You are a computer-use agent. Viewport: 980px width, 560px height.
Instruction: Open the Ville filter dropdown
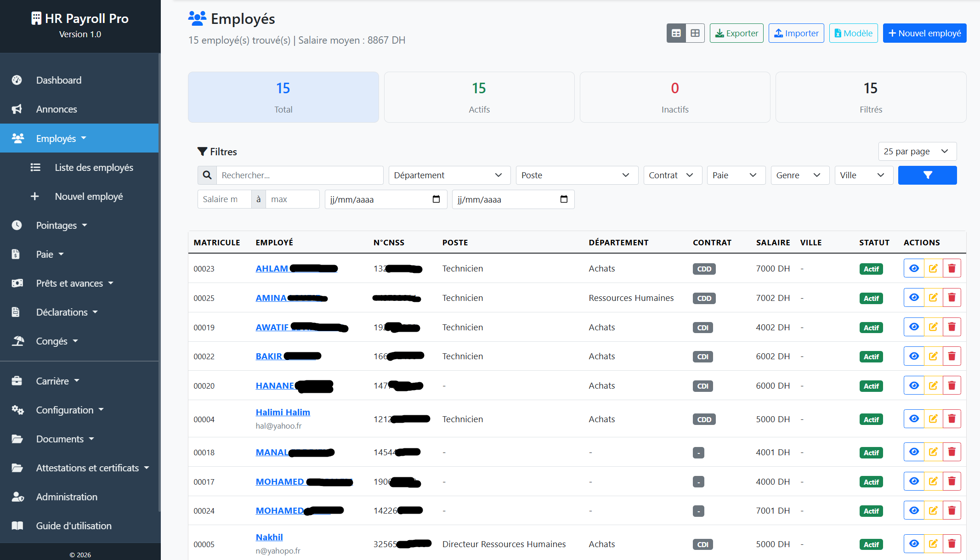pos(864,175)
